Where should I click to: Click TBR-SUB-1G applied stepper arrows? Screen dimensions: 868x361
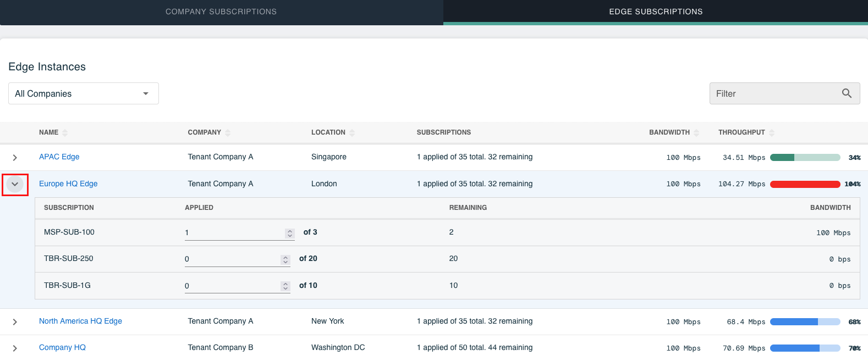tap(285, 286)
